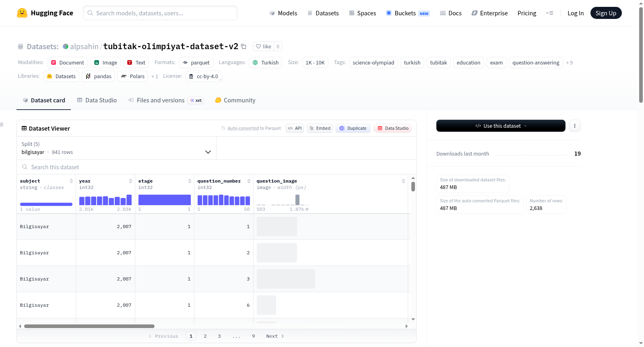The width and height of the screenshot is (644, 347).
Task: Click the Embed button
Action: point(320,128)
